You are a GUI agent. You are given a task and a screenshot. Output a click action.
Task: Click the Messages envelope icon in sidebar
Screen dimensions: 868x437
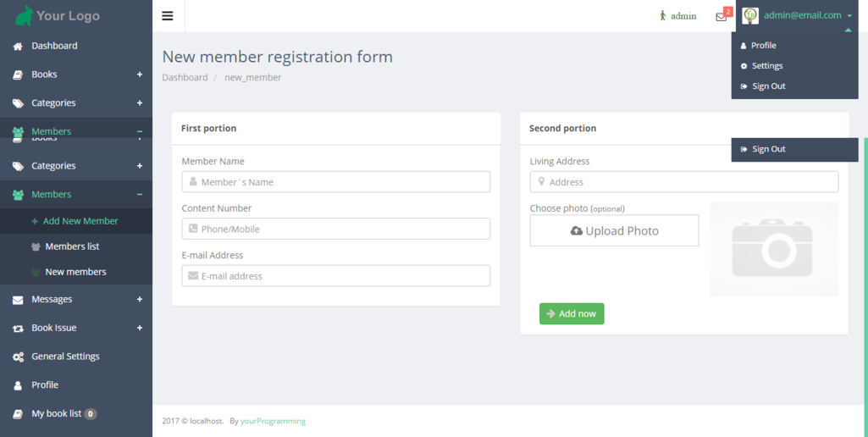coord(18,299)
